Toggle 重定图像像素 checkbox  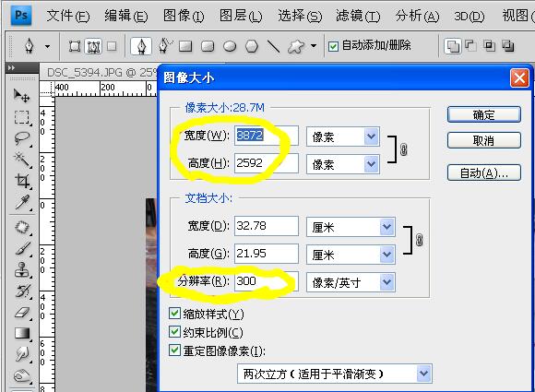pos(174,350)
